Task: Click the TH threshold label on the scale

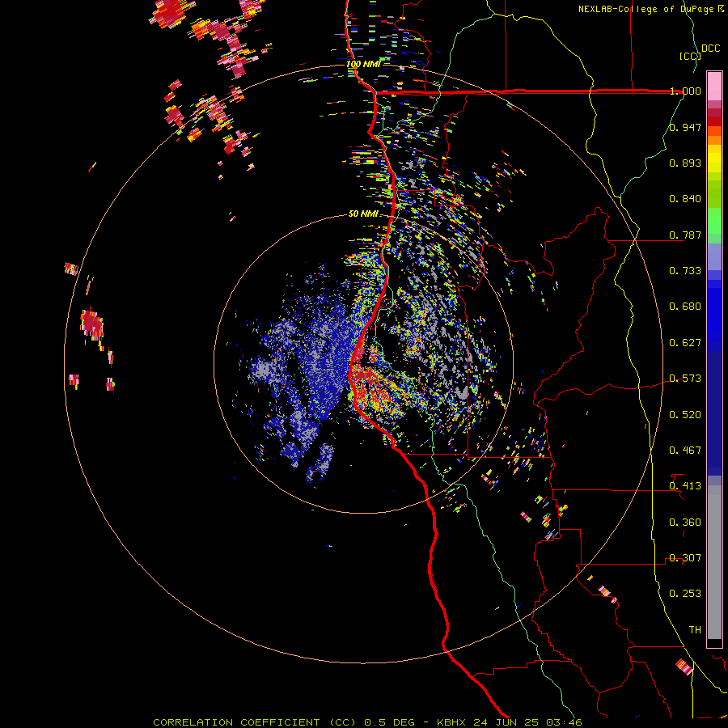Action: 695,629
